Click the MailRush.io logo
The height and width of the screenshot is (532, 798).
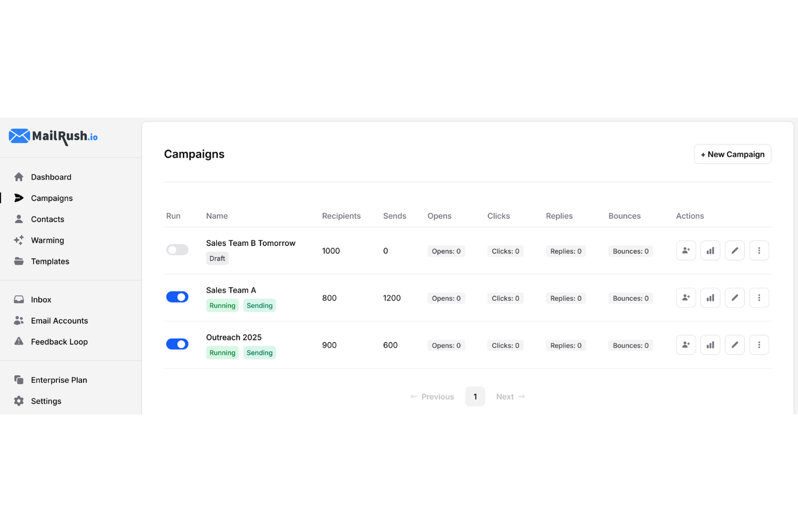click(52, 137)
